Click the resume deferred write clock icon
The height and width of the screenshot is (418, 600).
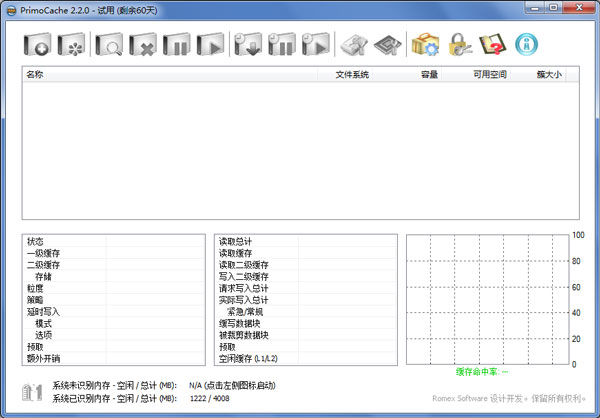[x=316, y=44]
